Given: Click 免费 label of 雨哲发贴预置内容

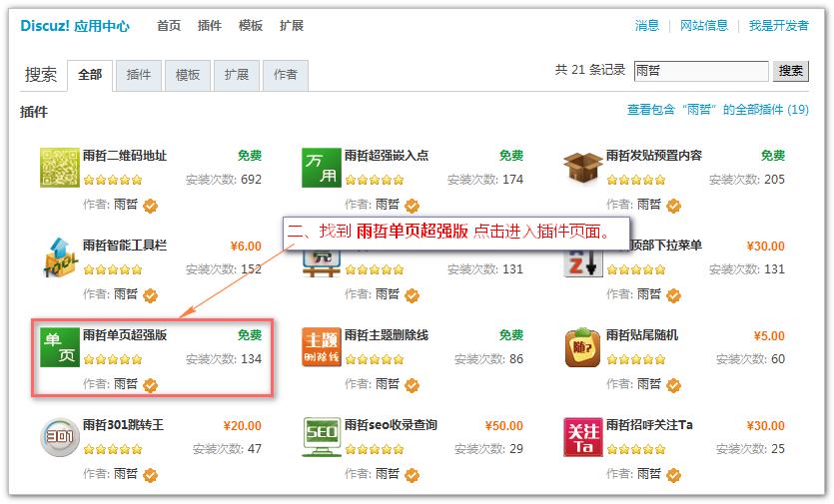Looking at the screenshot, I should click(772, 156).
